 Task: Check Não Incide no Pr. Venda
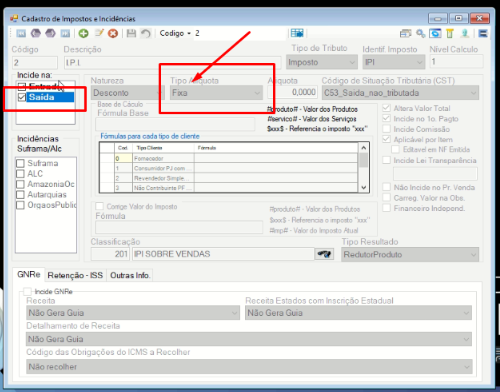pos(386,187)
